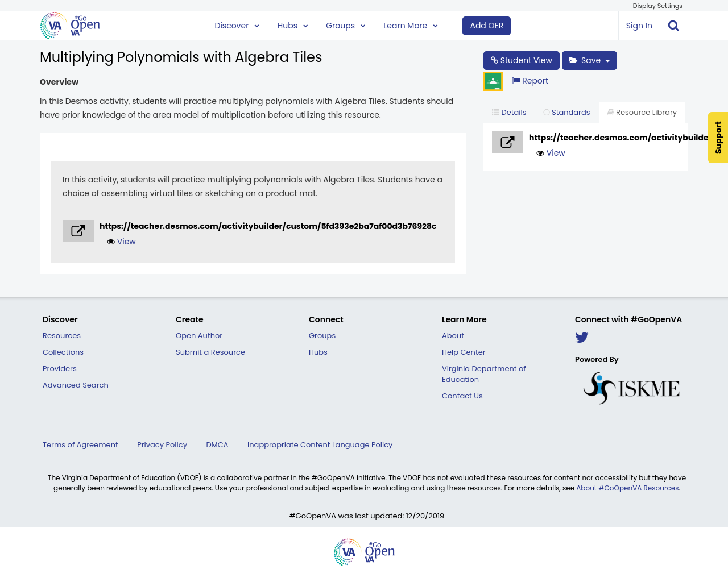Viewport: 728px width, 582px height.
Task: Click the Add OER button
Action: (x=486, y=26)
